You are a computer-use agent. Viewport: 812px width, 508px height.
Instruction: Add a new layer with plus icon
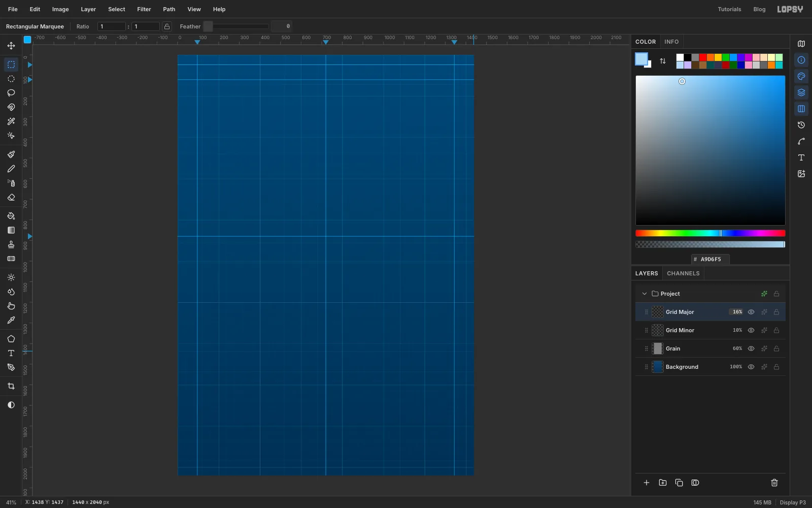pos(647,483)
